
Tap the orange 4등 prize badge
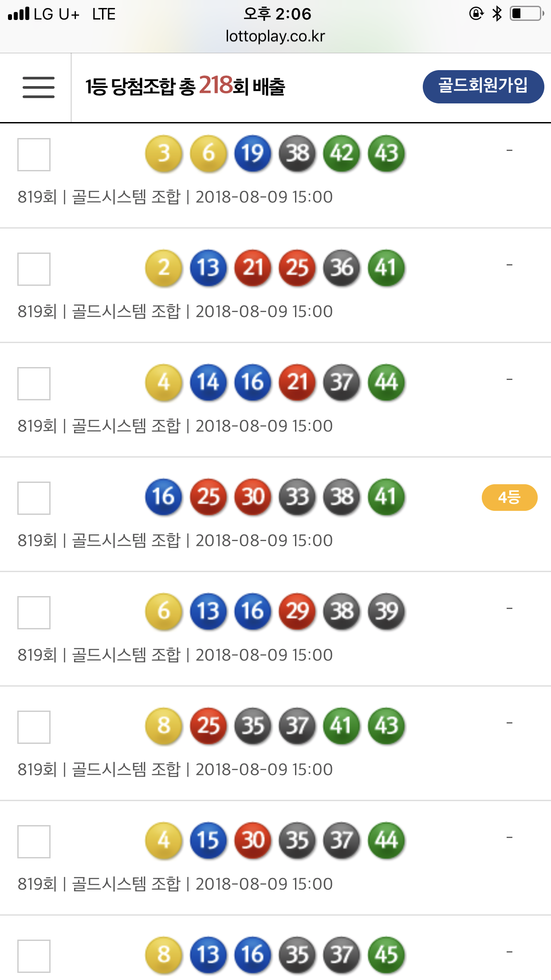(x=509, y=498)
